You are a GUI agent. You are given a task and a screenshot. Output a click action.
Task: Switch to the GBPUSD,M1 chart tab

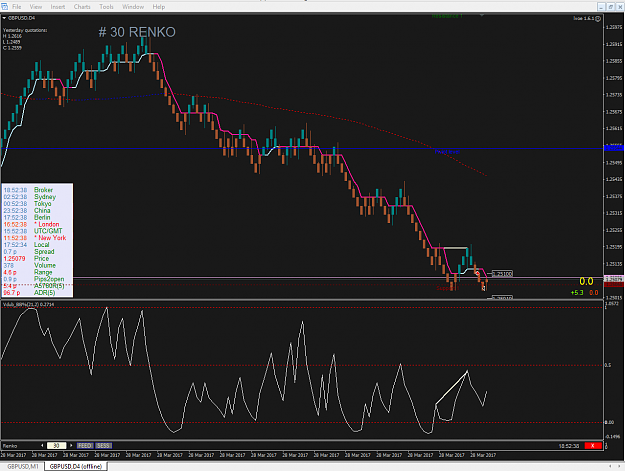pyautogui.click(x=23, y=466)
